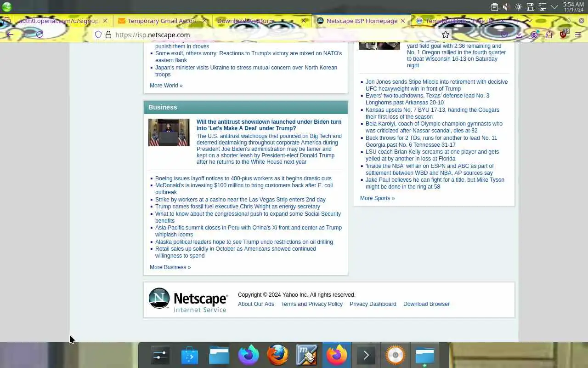Open the tracking protection shield icon
The image size is (588, 368).
coord(98,34)
